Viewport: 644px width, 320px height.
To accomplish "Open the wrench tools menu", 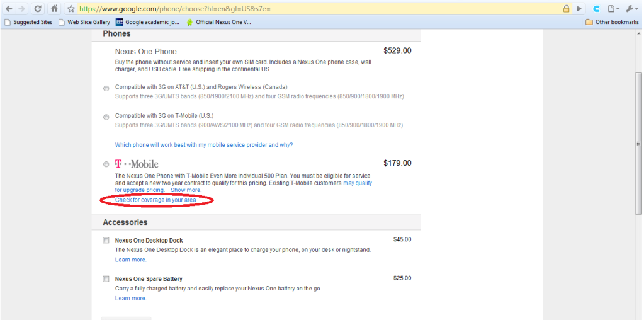I will 631,9.
